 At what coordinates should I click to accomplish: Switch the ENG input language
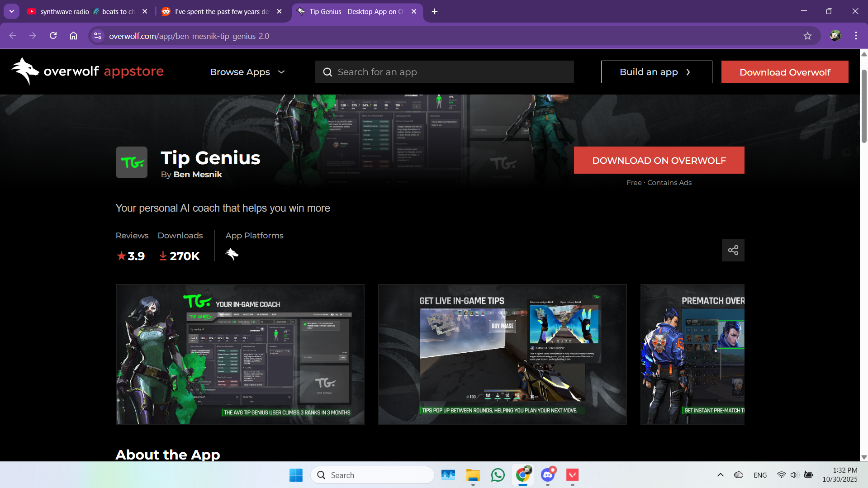point(760,475)
